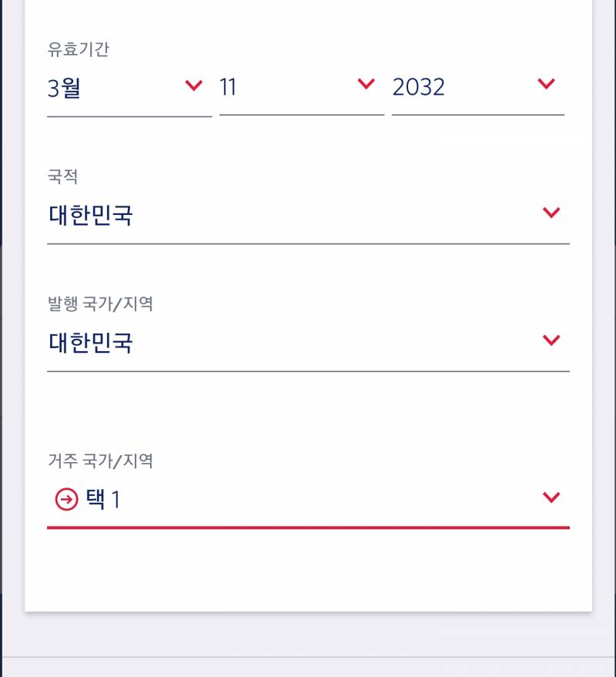Screen dimensions: 616x677
Task: Click the chevron arrow in the 거주 국가/지역 field
Action: coord(551,498)
